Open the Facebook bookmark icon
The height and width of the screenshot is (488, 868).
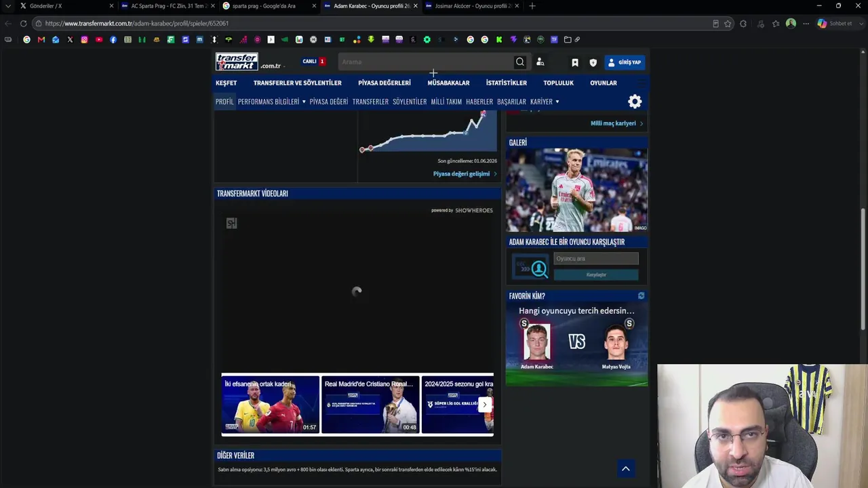click(x=113, y=40)
